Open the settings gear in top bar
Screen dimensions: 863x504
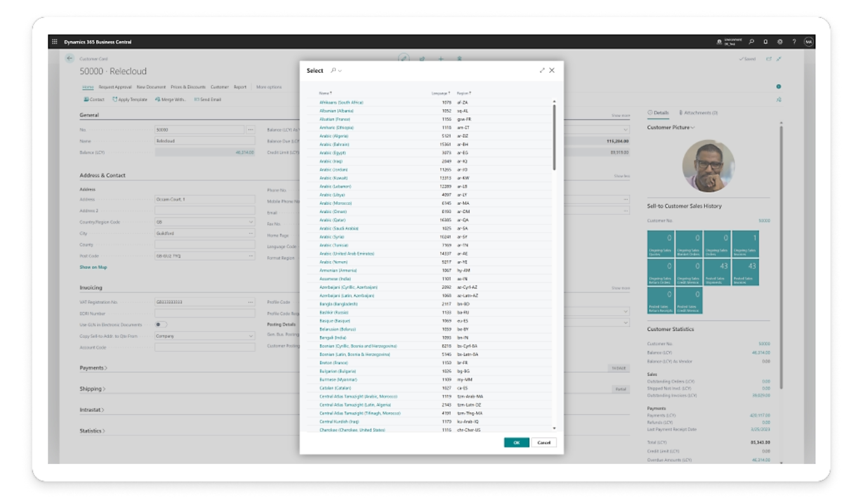[x=780, y=42]
